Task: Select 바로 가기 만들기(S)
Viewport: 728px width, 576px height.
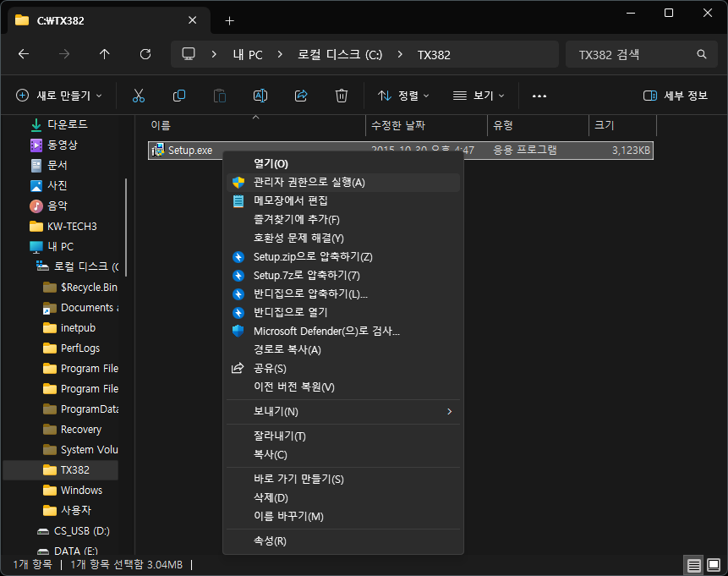Action: [343, 479]
